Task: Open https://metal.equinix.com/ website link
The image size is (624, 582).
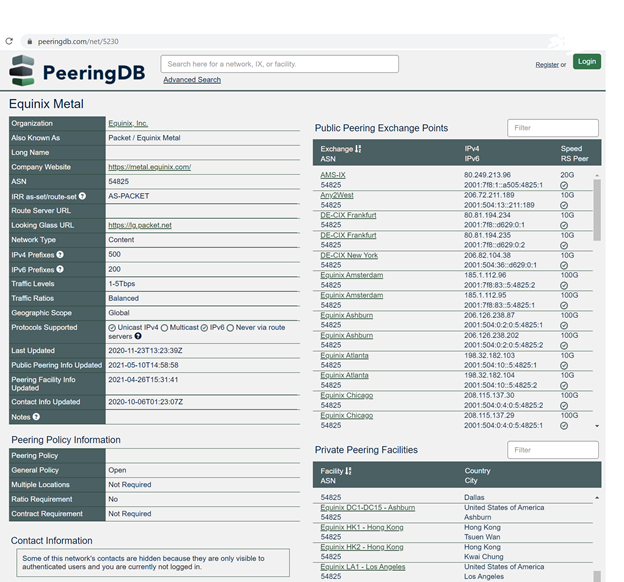Action: point(150,167)
